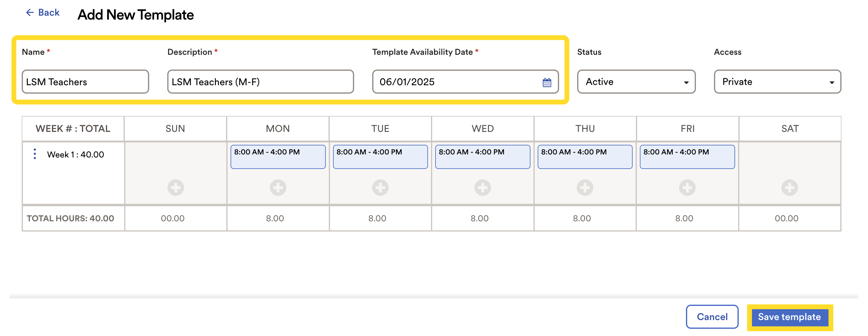Screen dimensions: 868x336
Task: Click Saturday's 00.00 total hours cell
Action: tap(790, 219)
